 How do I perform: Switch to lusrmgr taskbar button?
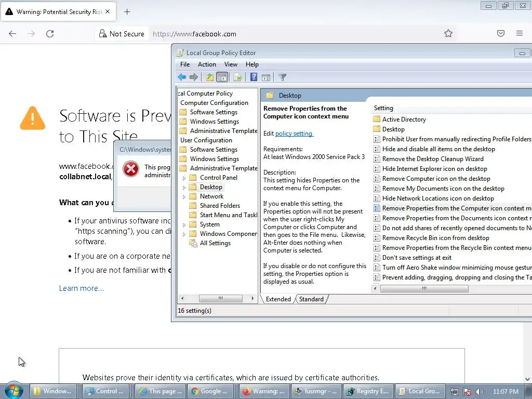click(x=316, y=391)
